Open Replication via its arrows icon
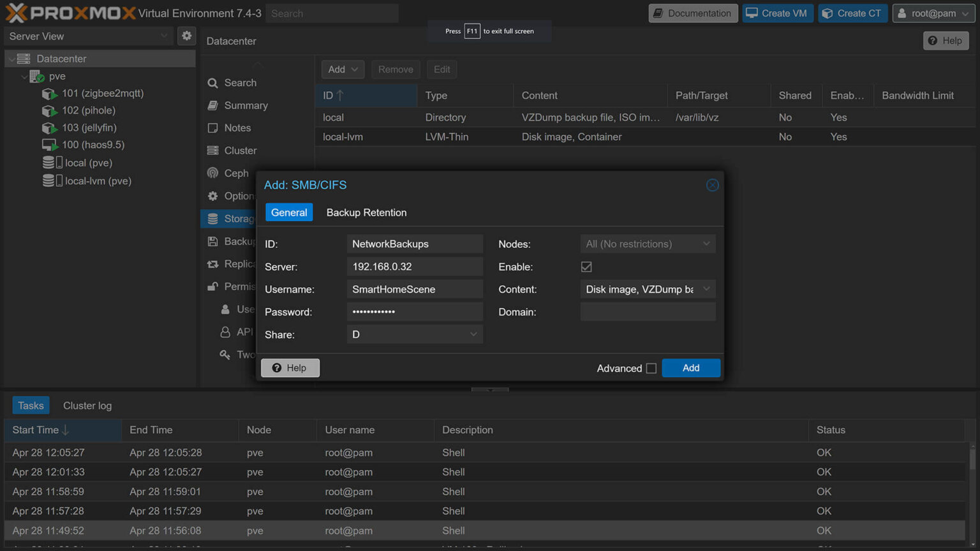Viewport: 980px width, 551px height. [212, 263]
